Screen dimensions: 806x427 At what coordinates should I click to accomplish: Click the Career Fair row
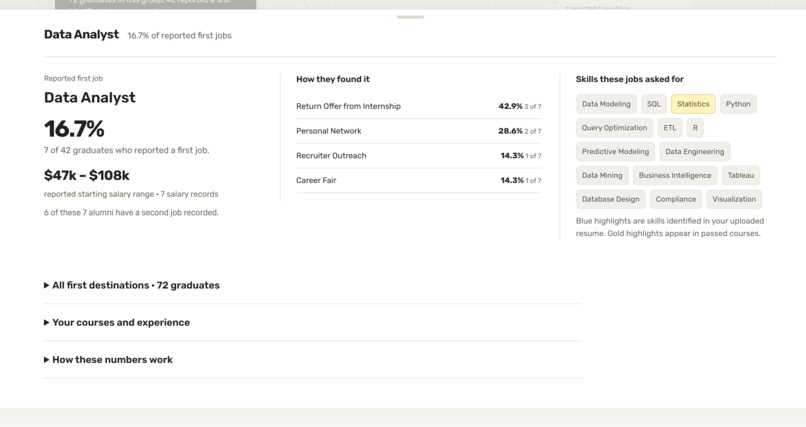(418, 180)
